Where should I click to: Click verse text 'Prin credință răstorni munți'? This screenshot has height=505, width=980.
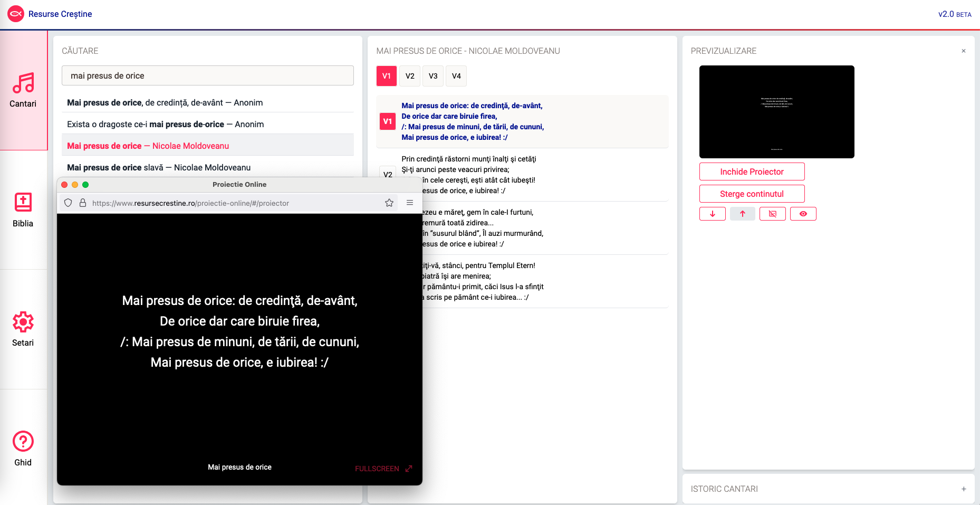(469, 159)
